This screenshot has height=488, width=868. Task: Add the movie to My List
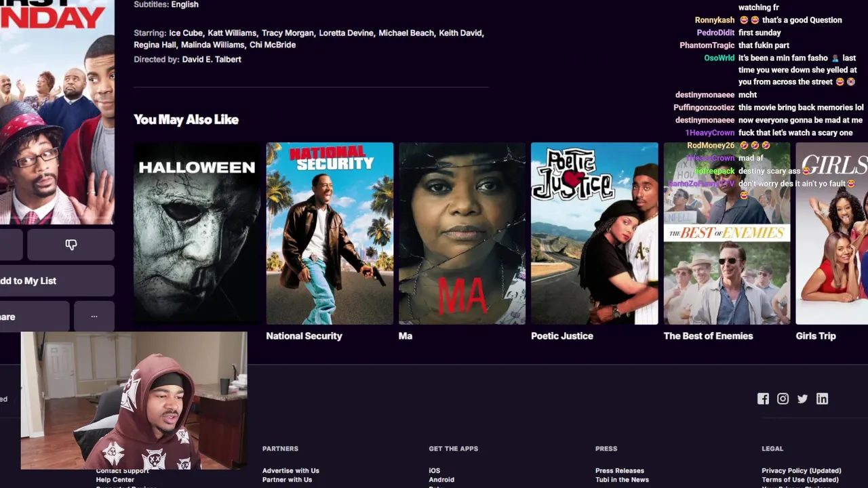[x=57, y=281]
